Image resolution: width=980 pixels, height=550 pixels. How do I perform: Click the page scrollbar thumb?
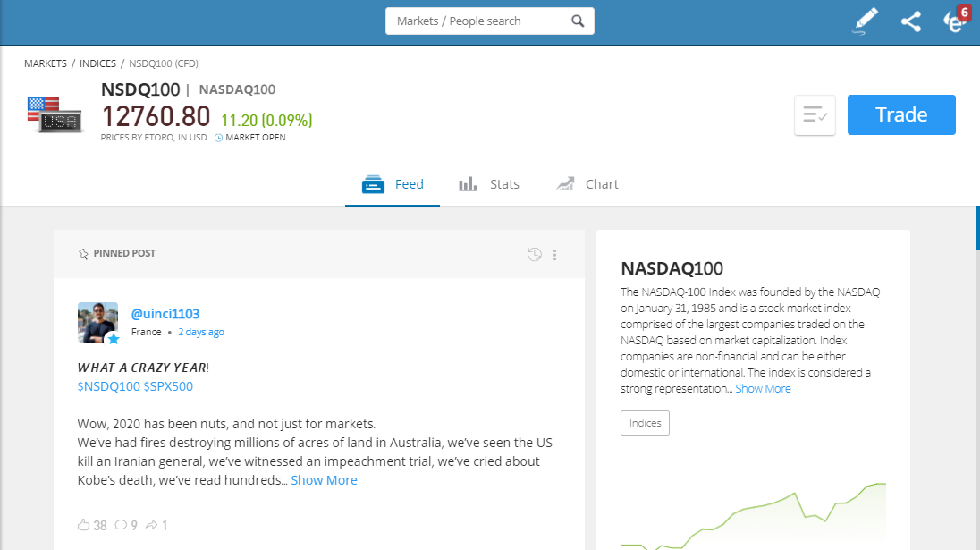pyautogui.click(x=977, y=227)
